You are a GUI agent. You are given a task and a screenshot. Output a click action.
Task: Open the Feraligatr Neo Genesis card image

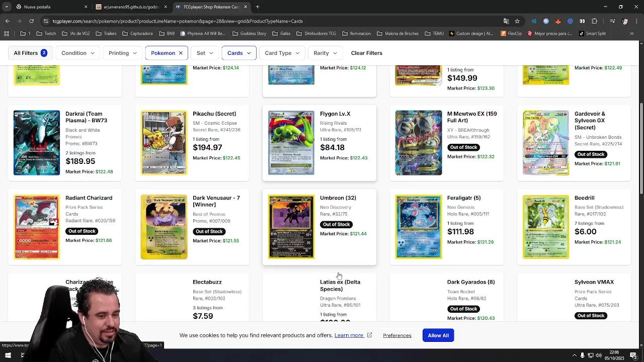[x=419, y=227]
